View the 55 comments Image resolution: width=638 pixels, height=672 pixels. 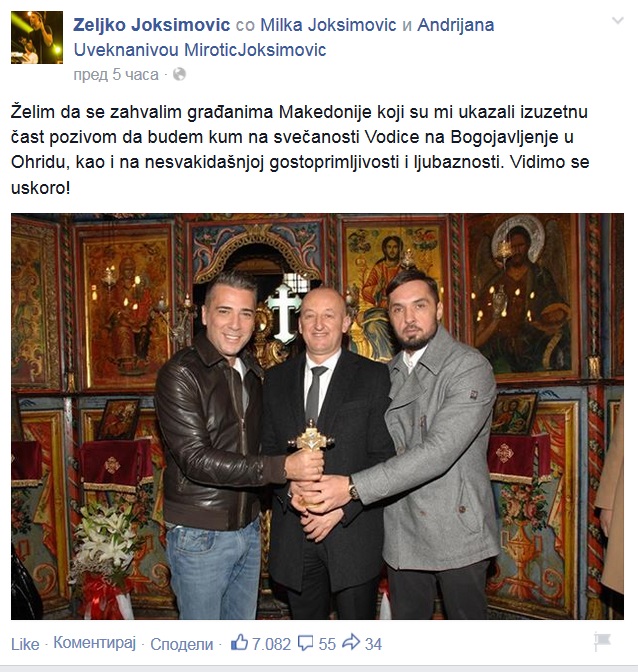(327, 644)
